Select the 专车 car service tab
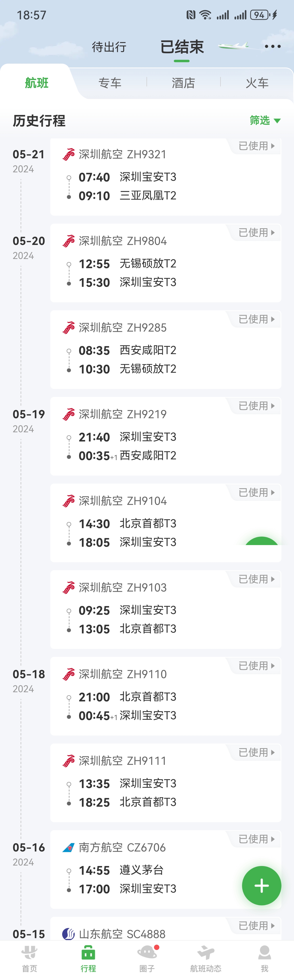 coord(110,83)
